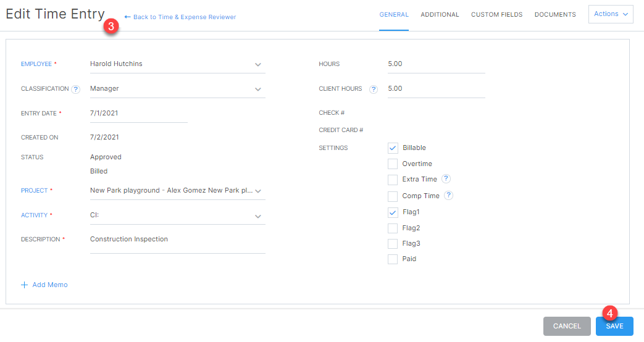
Task: Go to the Documents tab
Action: coord(555,15)
